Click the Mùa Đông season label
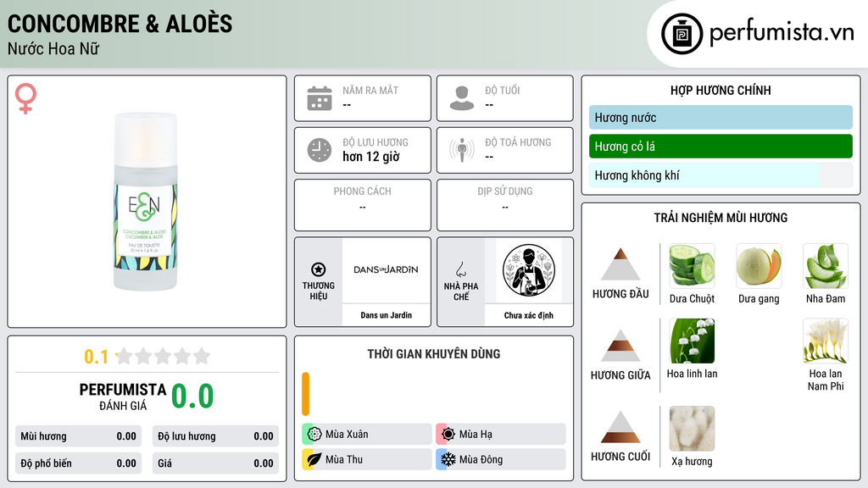Viewport: 868px width, 488px height. click(481, 459)
